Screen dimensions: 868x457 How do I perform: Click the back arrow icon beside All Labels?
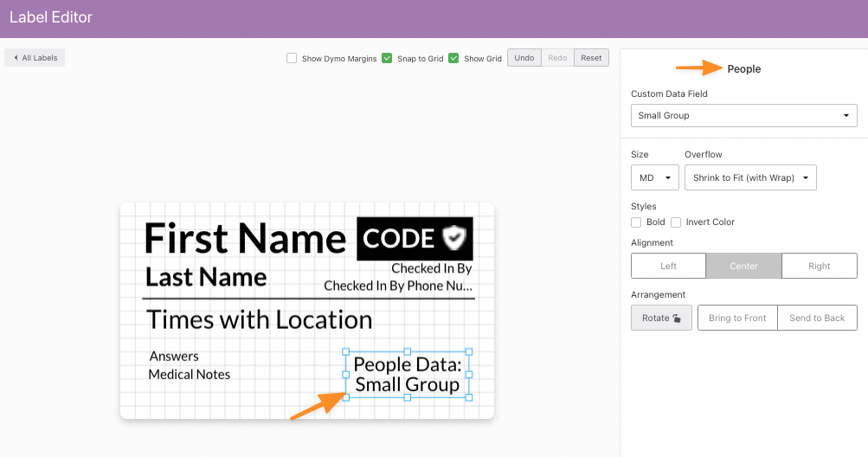point(16,58)
